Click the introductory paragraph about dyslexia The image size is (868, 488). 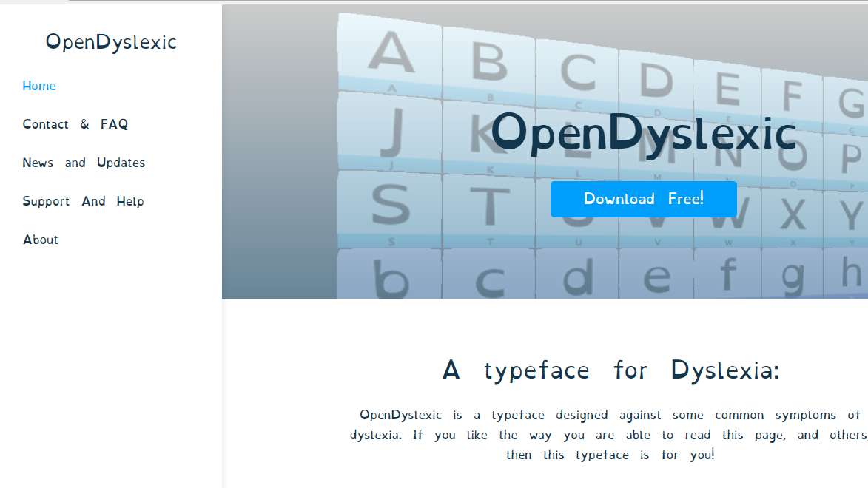click(x=608, y=435)
